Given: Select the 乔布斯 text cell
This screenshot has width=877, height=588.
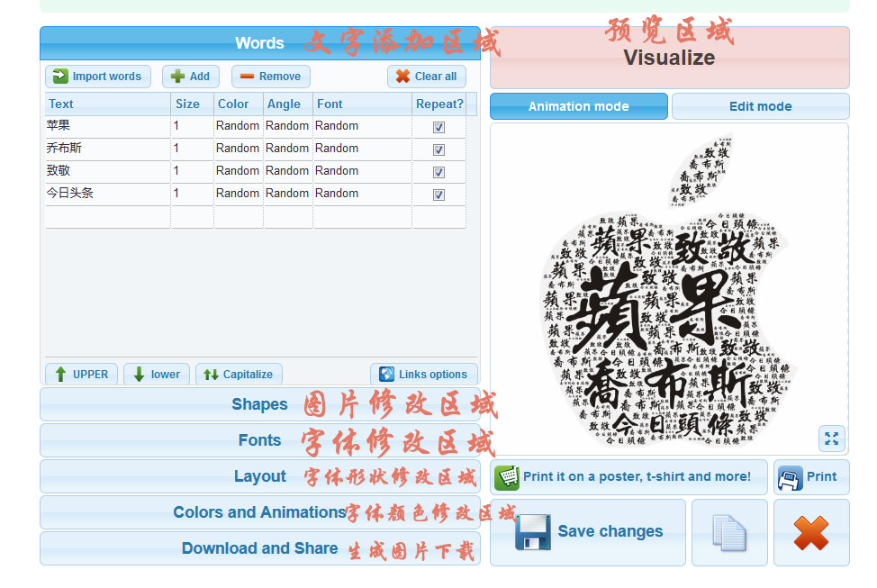Looking at the screenshot, I should click(107, 149).
